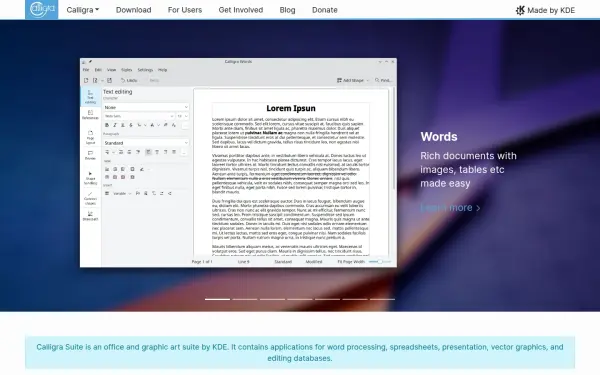
Task: Select the Page layout tool in Words sidebar
Action: tap(90, 137)
